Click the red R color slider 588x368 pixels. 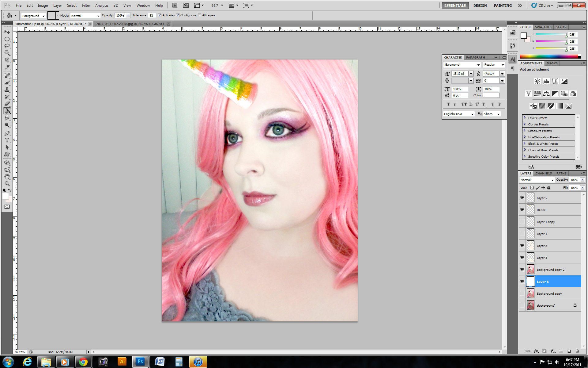point(551,34)
